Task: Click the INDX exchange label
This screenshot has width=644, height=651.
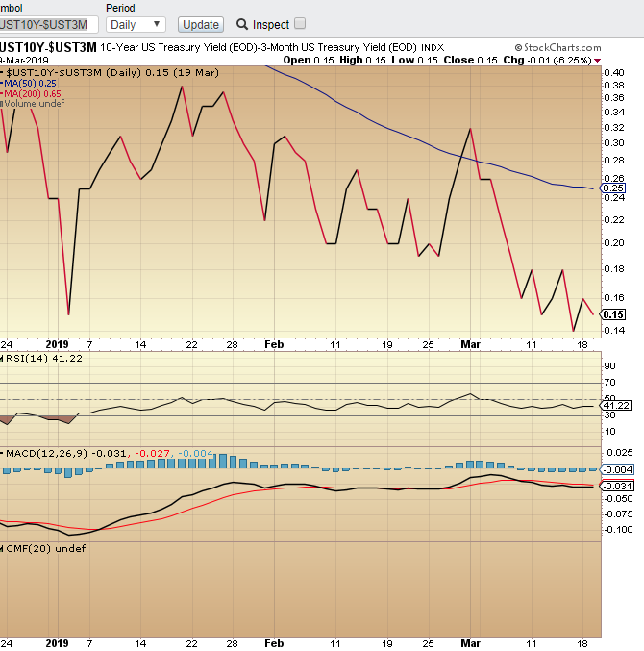Action: tap(433, 48)
